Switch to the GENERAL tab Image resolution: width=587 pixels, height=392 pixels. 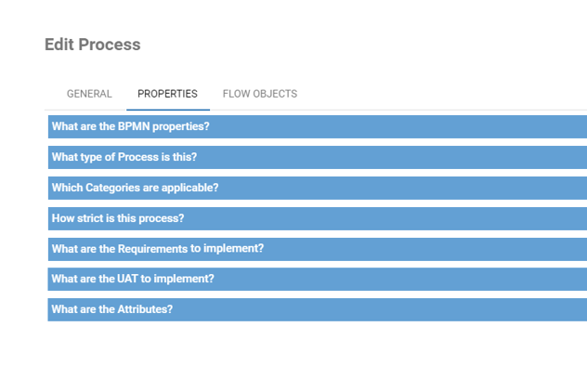coord(89,94)
